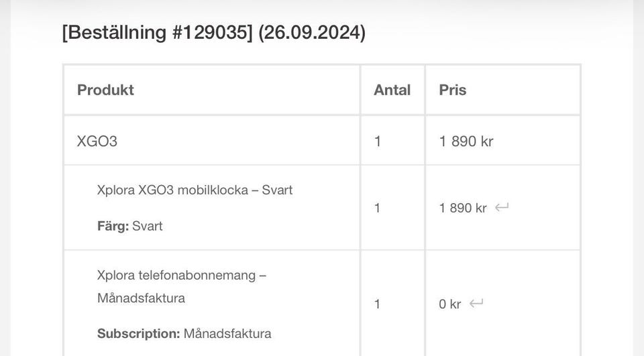Click the quantity in the telefonabonnemang row
Viewport: 644px width, 356px height.
377,304
